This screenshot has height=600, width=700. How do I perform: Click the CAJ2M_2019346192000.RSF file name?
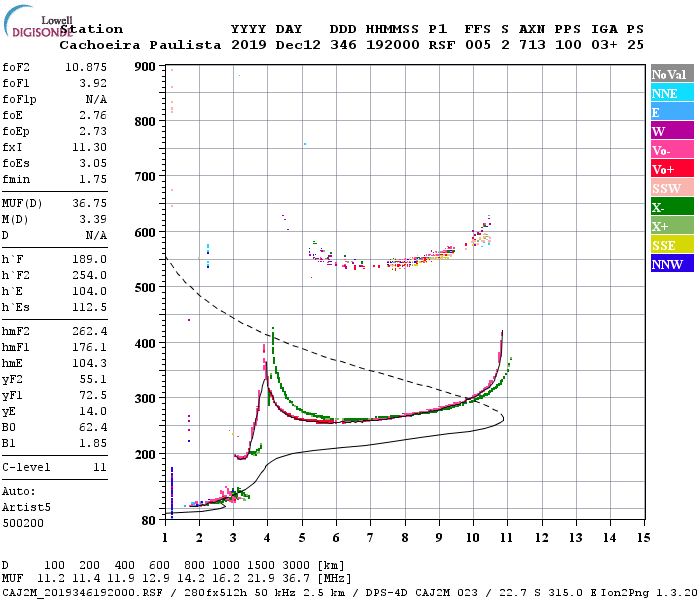coord(82,593)
